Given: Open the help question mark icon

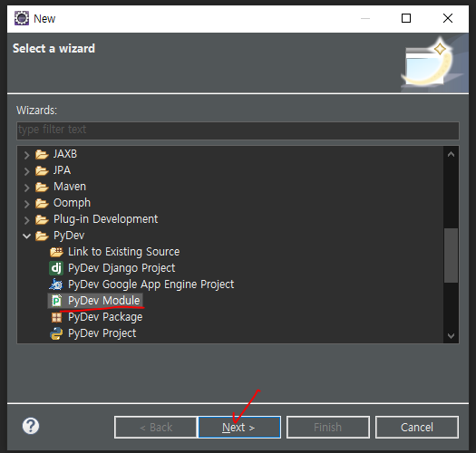Looking at the screenshot, I should (x=31, y=426).
